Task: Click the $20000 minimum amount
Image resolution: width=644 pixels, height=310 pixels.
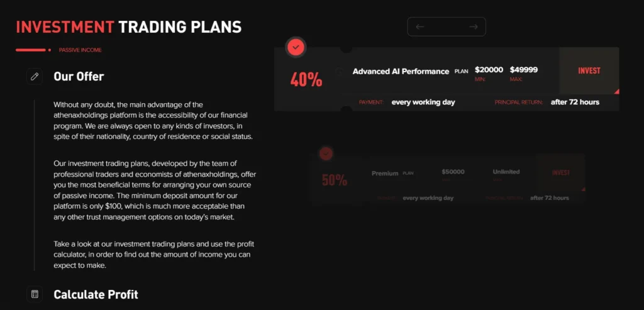Action: coord(489,70)
